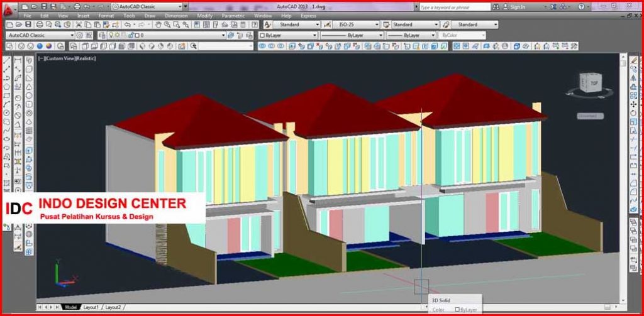Click the Undo arrow in the Standard toolbar
Image resolution: width=644 pixels, height=316 pixels.
127,25
